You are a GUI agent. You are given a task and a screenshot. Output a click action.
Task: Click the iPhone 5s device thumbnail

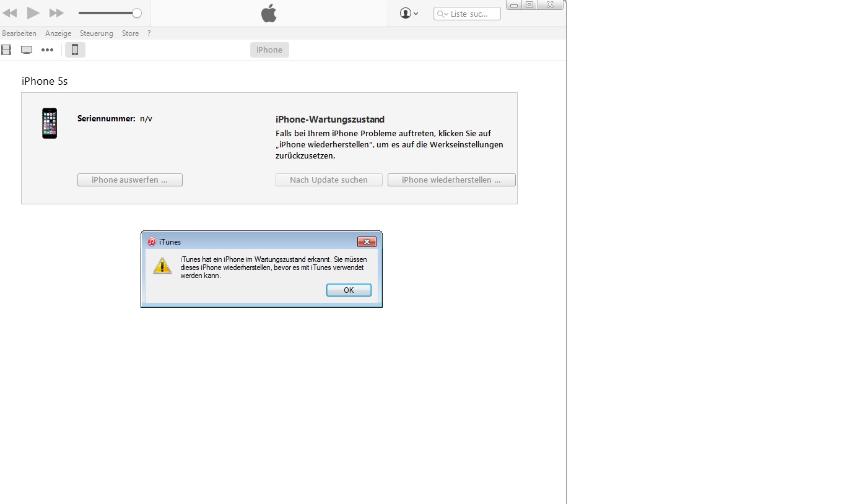pos(50,123)
